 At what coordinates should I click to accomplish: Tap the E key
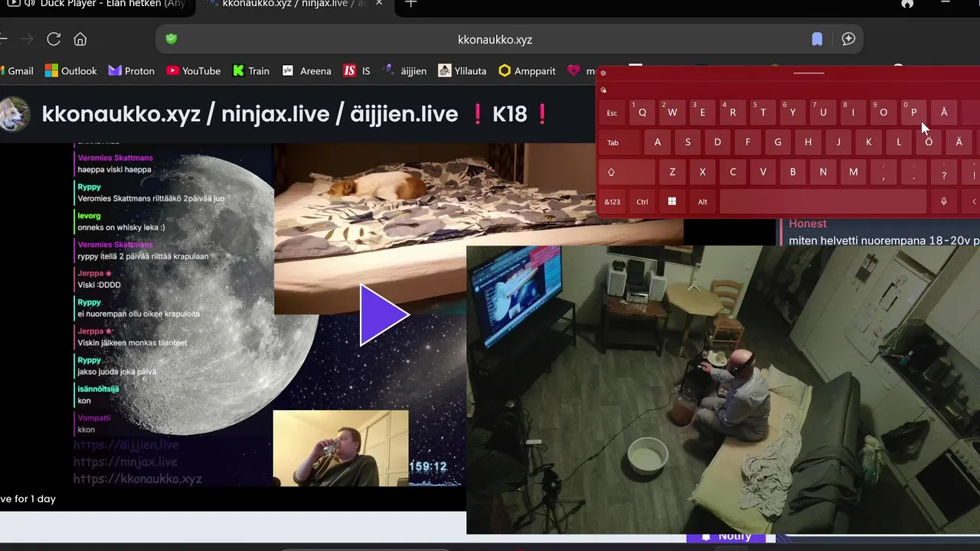pyautogui.click(x=703, y=112)
